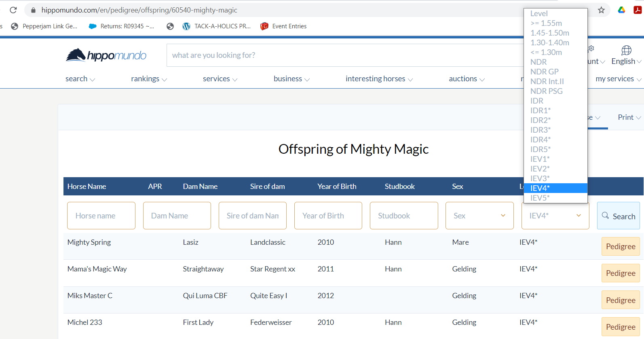Choose NDR GP in the Level list
Screen dimensions: 644x339
tap(544, 72)
